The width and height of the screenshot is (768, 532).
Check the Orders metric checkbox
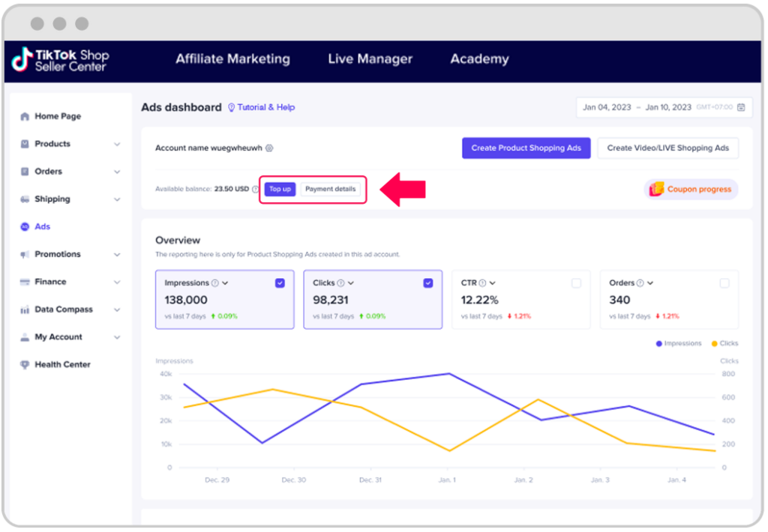724,283
